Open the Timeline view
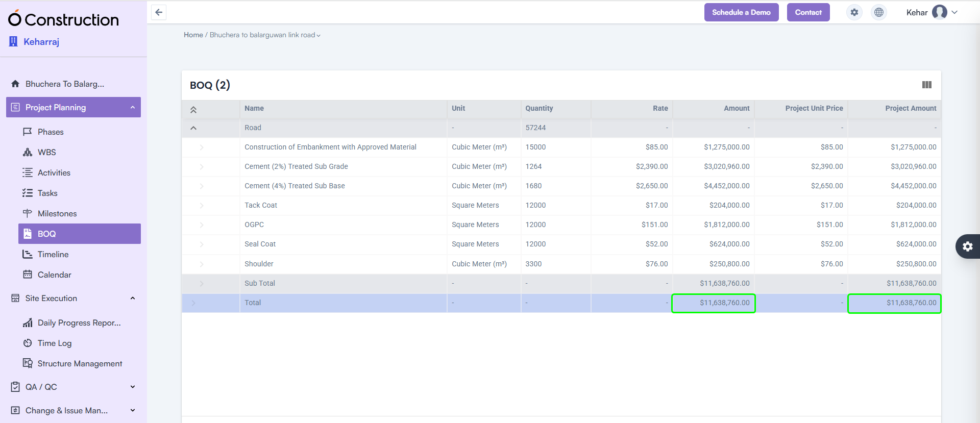Screen dimensions: 980x423 [53, 254]
